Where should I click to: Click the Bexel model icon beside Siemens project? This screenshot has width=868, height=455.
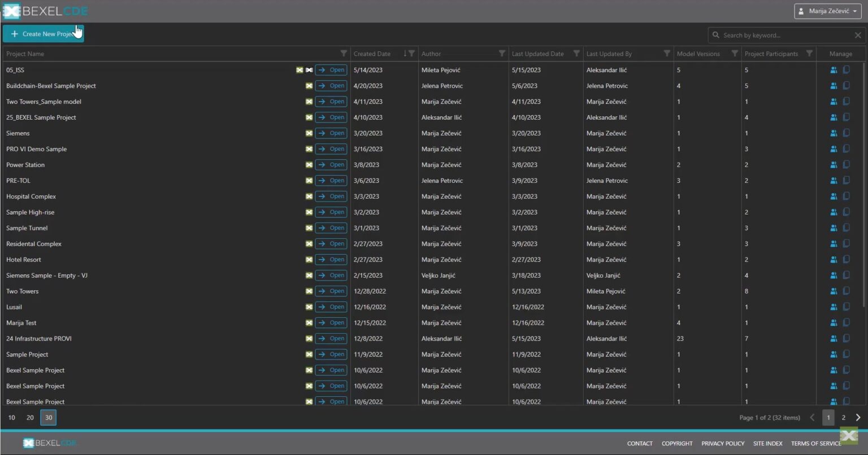coord(309,133)
